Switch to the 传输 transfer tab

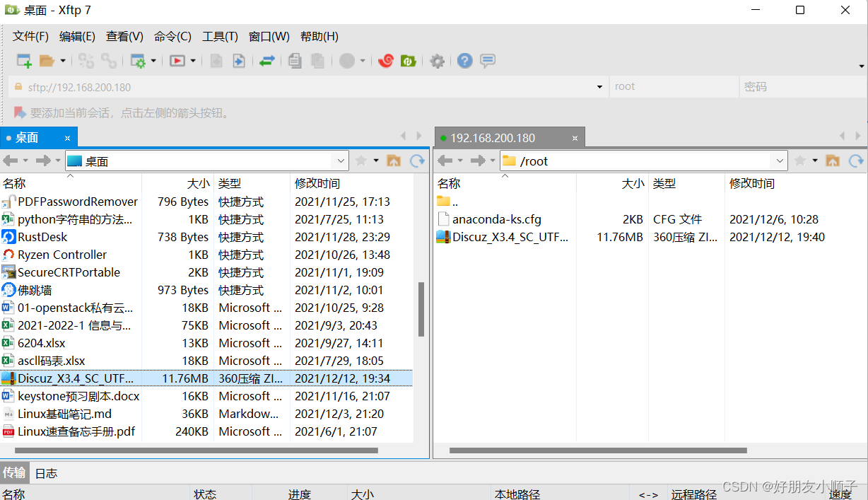pyautogui.click(x=15, y=473)
